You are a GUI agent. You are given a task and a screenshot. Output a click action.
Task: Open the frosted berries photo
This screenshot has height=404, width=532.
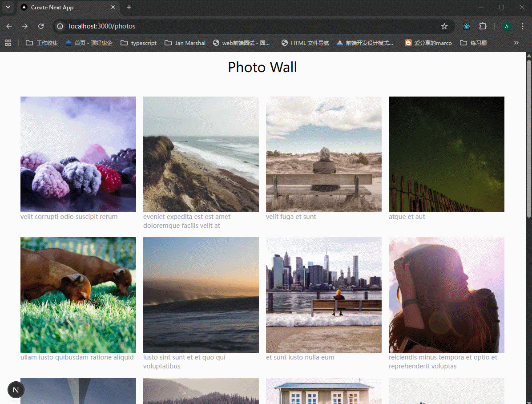click(78, 154)
